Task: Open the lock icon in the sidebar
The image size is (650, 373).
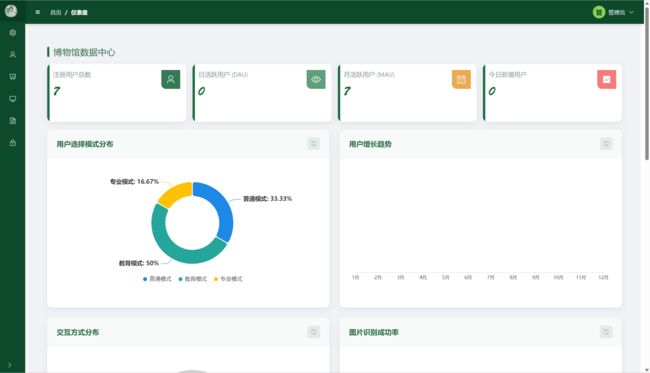Action: pyautogui.click(x=13, y=143)
